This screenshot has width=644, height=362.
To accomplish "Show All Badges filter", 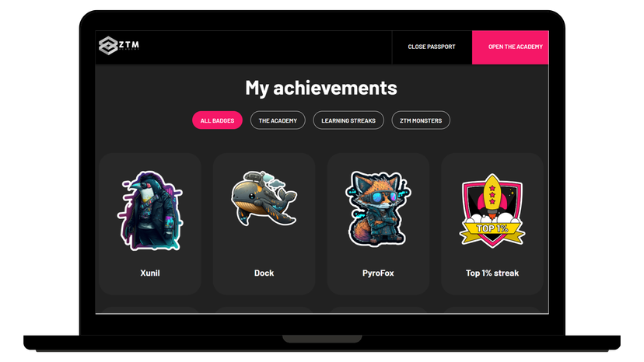I will point(217,120).
